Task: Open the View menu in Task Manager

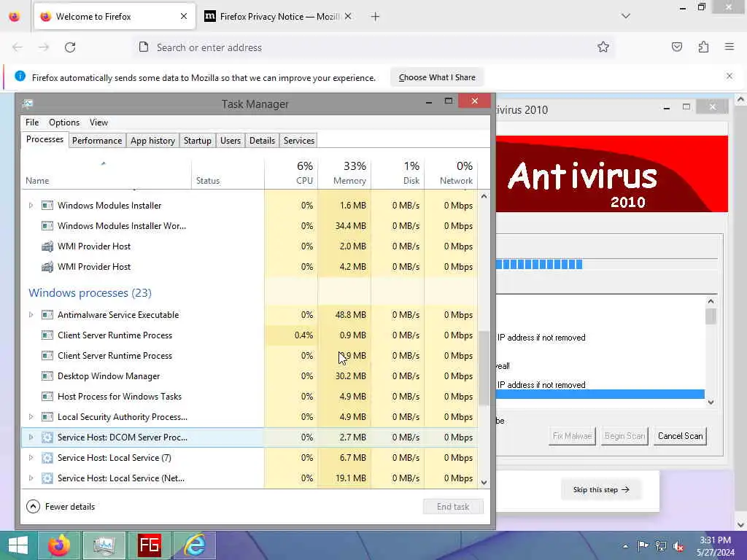Action: coord(98,122)
